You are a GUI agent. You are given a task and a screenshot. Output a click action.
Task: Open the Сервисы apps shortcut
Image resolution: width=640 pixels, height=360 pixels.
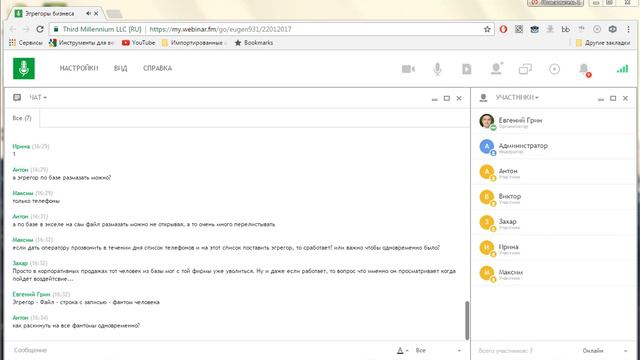coord(25,42)
